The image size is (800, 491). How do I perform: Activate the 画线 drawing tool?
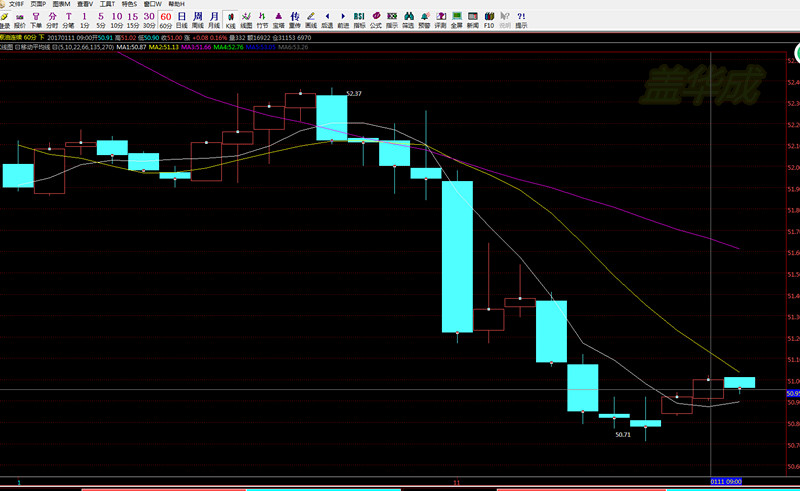click(311, 20)
